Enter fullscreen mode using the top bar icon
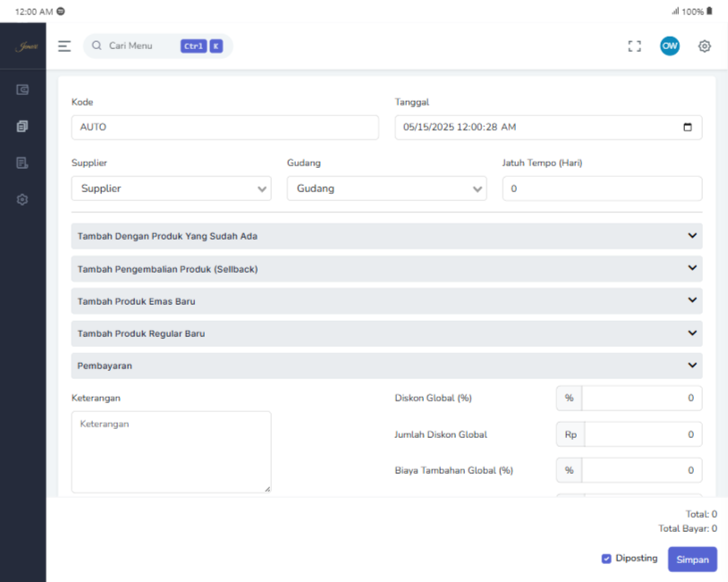 [635, 46]
